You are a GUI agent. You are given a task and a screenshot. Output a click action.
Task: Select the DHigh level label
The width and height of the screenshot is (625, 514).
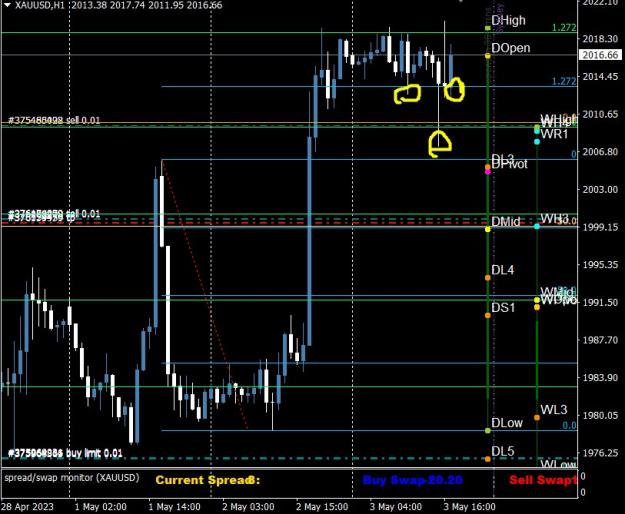coord(508,20)
